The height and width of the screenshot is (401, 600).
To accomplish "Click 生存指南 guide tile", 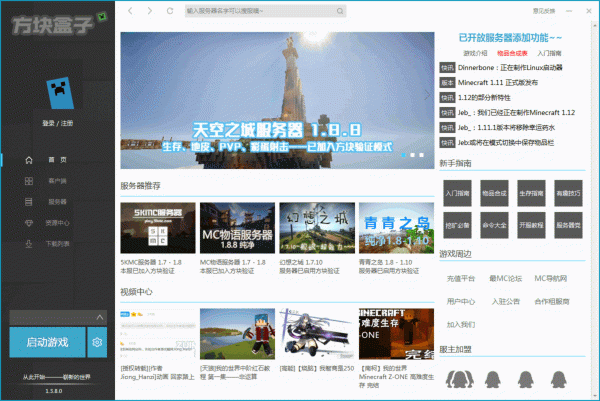I will tap(531, 193).
